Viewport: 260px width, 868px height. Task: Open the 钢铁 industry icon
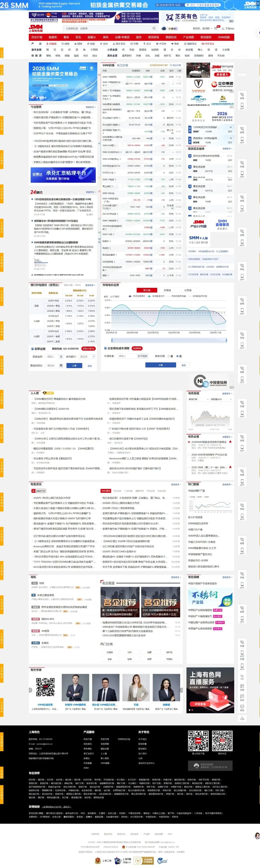coord(76,44)
